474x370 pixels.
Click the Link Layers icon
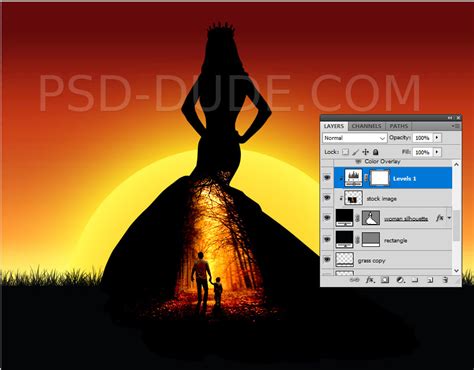coord(354,280)
